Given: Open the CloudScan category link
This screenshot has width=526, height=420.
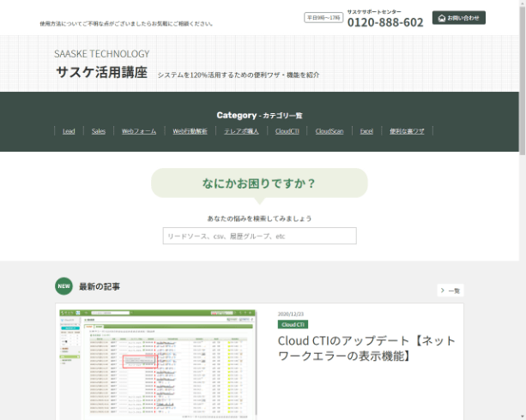Looking at the screenshot, I should point(330,131).
